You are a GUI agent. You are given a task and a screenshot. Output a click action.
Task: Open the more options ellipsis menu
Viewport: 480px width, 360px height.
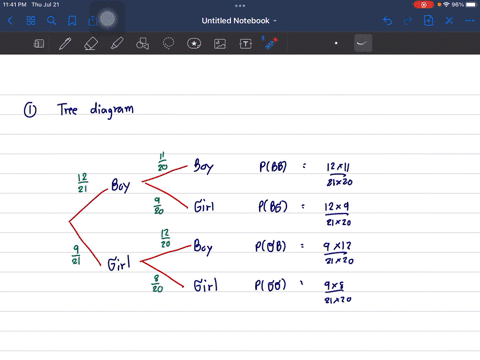point(470,21)
